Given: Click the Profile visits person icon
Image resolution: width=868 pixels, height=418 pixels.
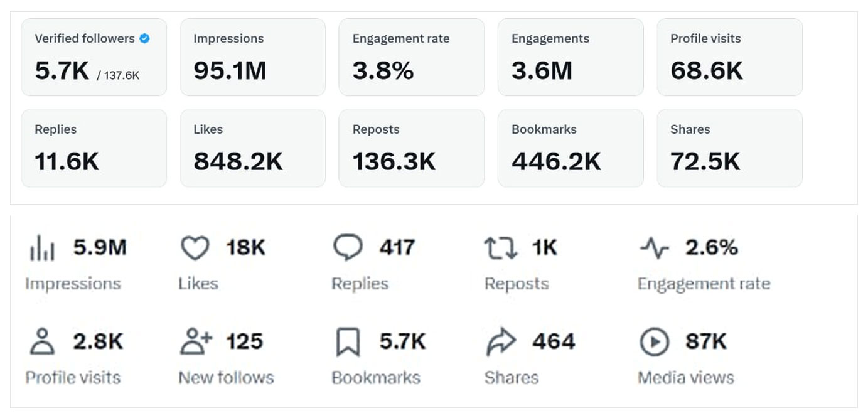Looking at the screenshot, I should click(x=42, y=342).
